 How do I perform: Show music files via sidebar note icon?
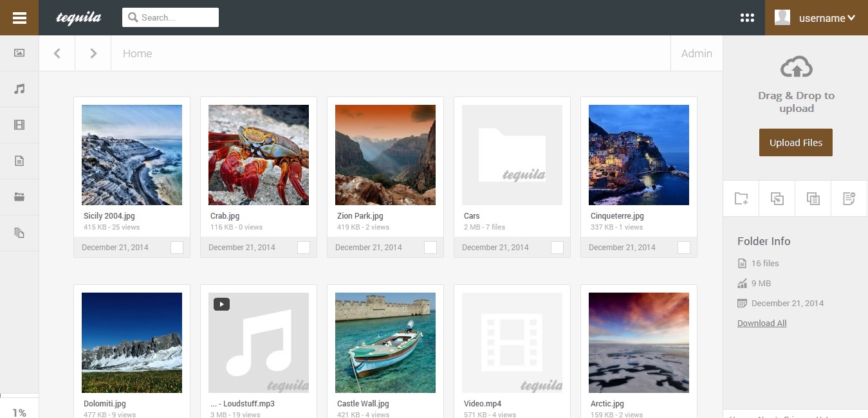pos(19,89)
